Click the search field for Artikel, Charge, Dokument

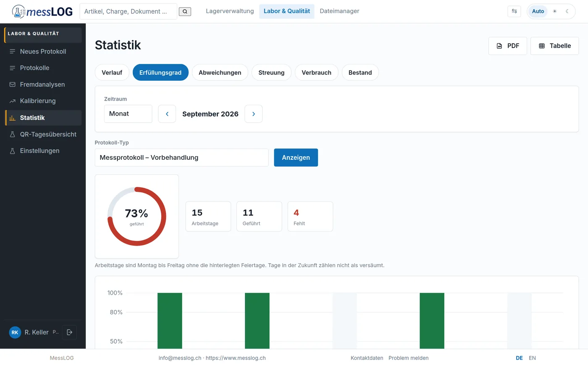(129, 11)
